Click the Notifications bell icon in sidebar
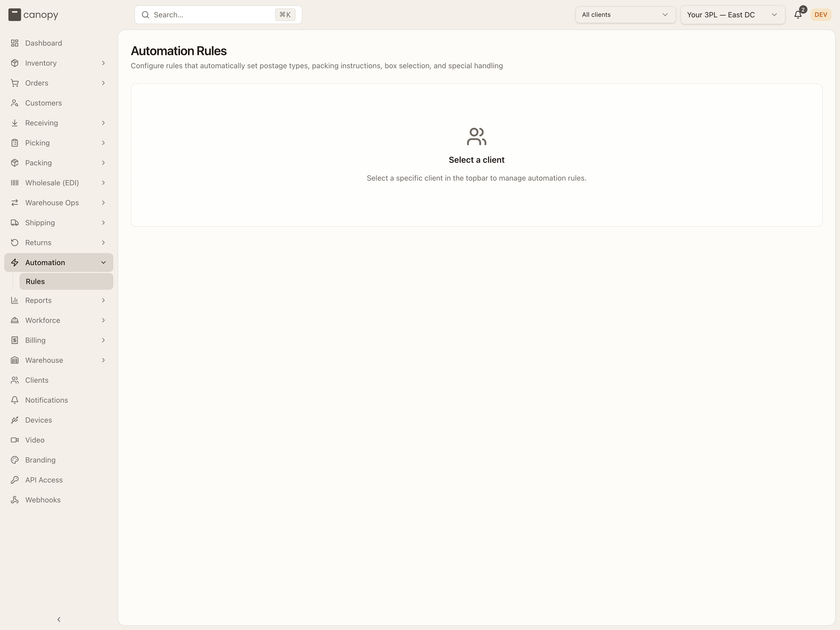 point(15,400)
